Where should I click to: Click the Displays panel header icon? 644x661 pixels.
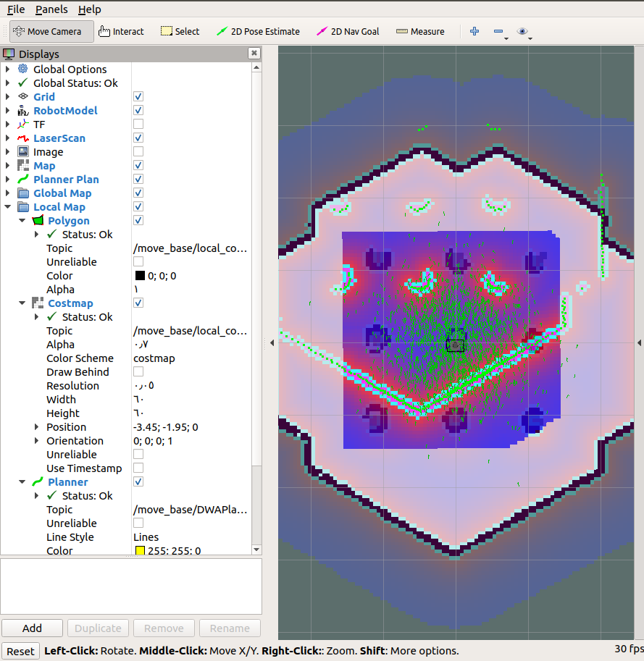pos(9,54)
